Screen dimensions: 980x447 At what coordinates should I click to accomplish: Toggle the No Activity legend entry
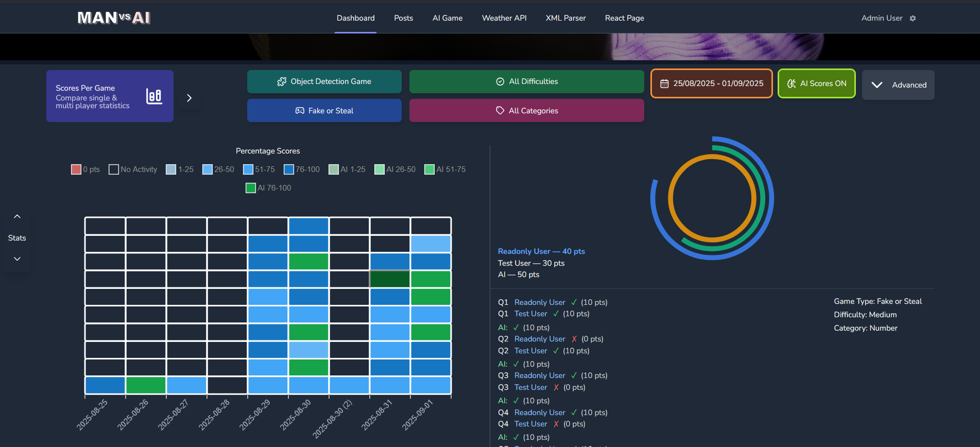(133, 169)
